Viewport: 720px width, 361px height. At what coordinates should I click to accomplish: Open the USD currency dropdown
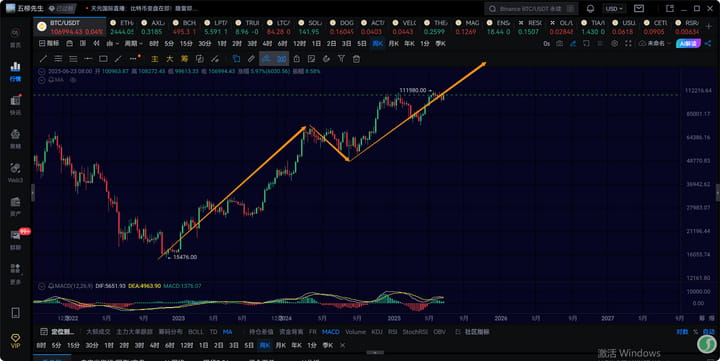click(614, 9)
